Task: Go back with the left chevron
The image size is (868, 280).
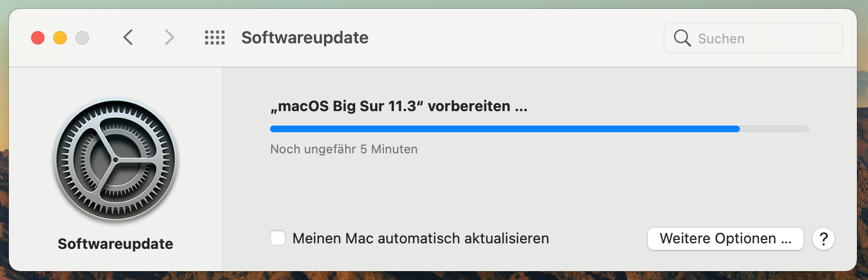Action: 128,38
